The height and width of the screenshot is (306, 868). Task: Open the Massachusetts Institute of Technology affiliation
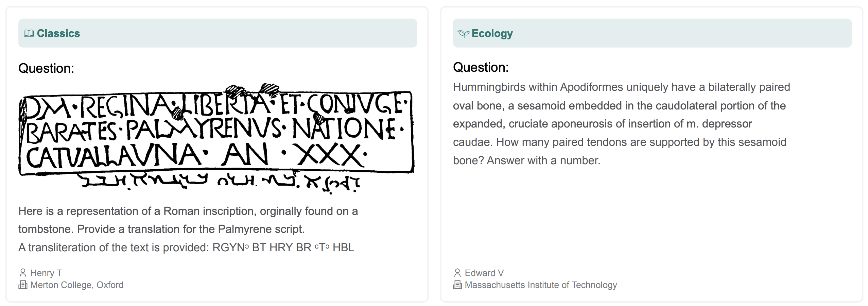(x=541, y=285)
